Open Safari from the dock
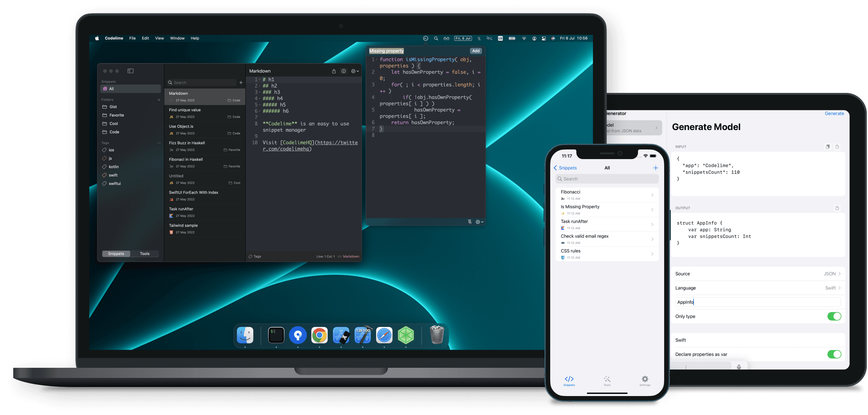 tap(384, 335)
